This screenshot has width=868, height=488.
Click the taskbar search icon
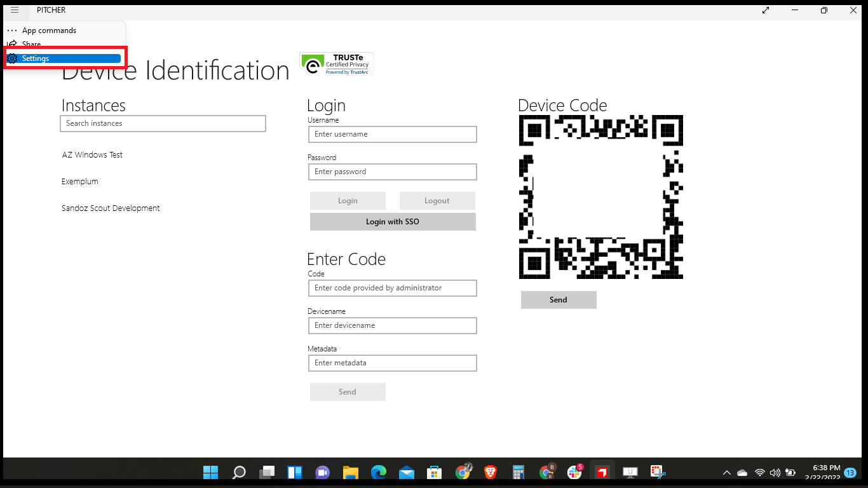(238, 471)
